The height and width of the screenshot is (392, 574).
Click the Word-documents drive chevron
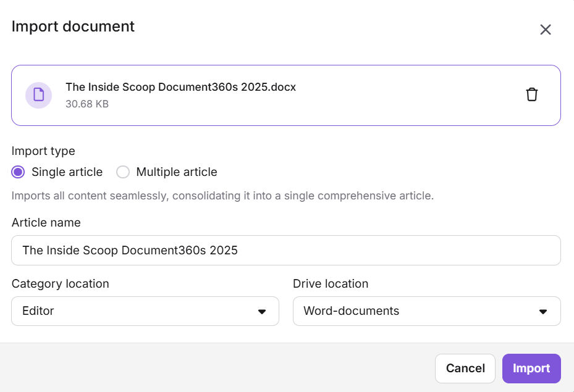[542, 311]
